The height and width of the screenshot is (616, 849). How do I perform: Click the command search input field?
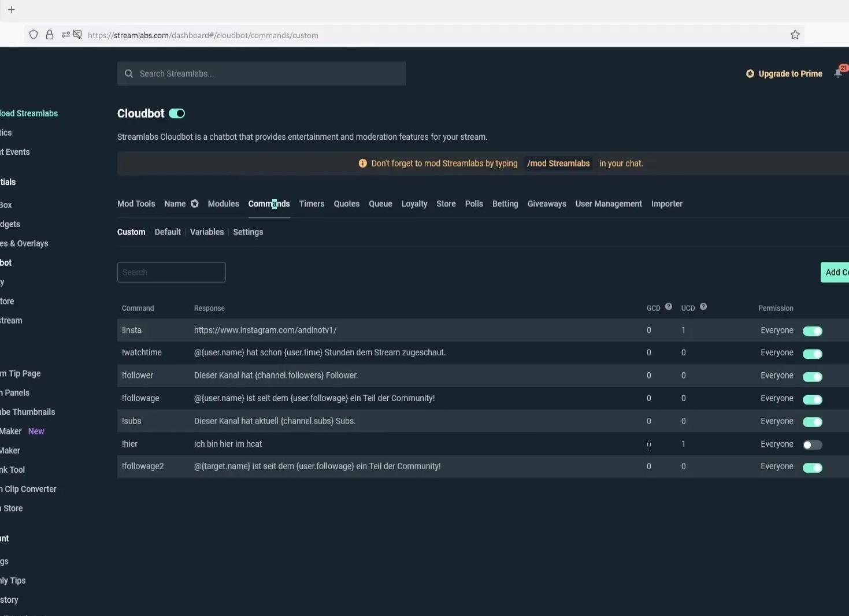(x=171, y=272)
